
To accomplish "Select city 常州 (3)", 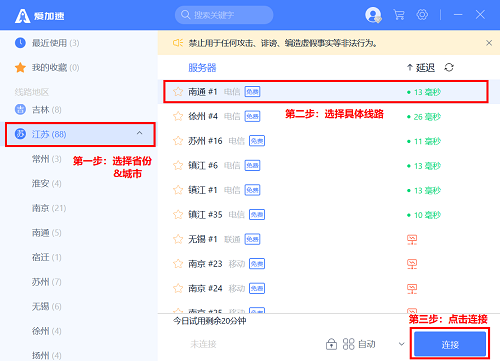I will 47,159.
